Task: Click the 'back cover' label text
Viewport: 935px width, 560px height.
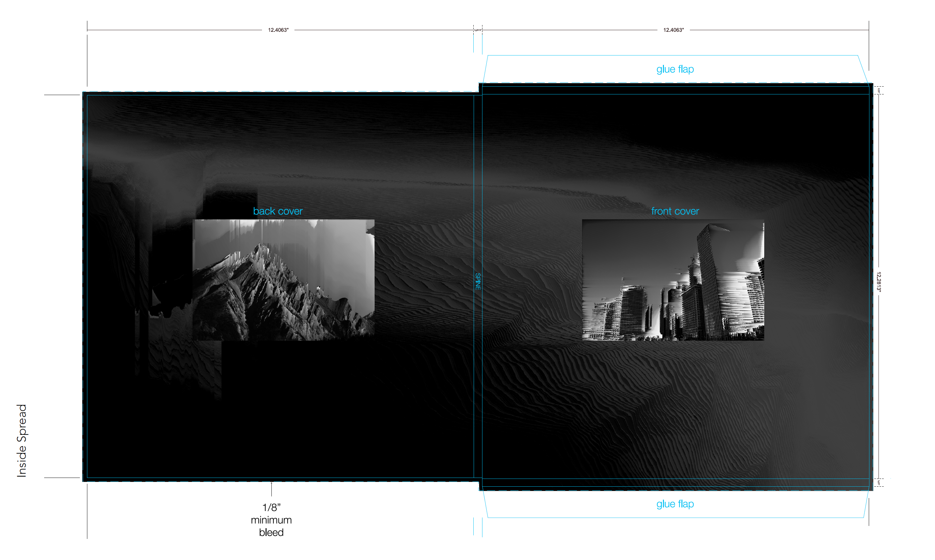Action: 278,211
